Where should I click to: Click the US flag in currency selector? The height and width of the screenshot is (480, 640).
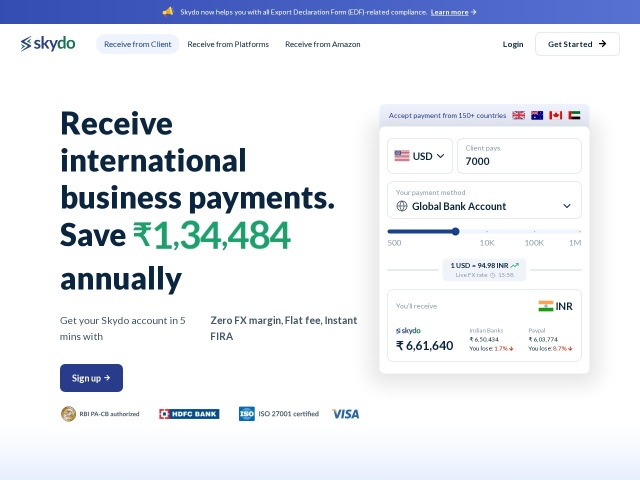(x=402, y=156)
